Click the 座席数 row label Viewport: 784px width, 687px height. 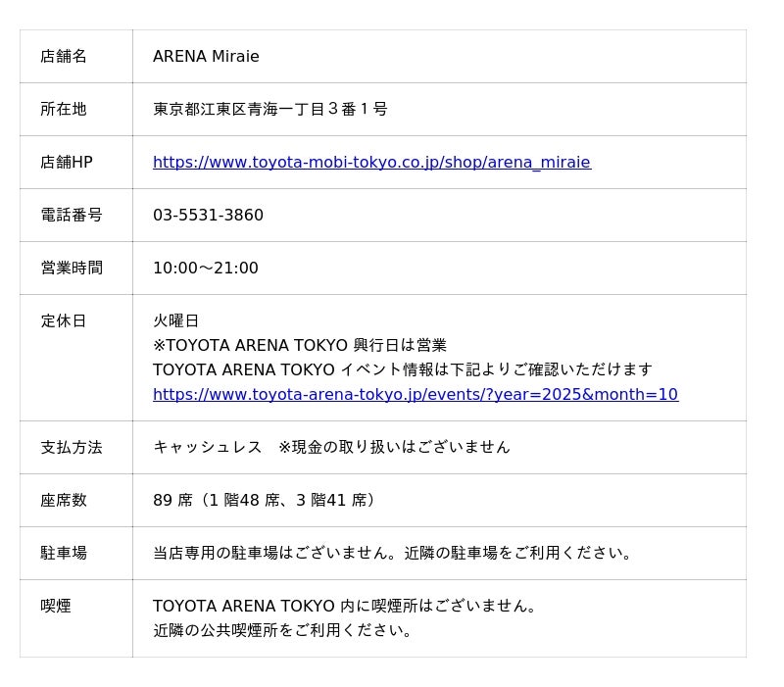(64, 501)
